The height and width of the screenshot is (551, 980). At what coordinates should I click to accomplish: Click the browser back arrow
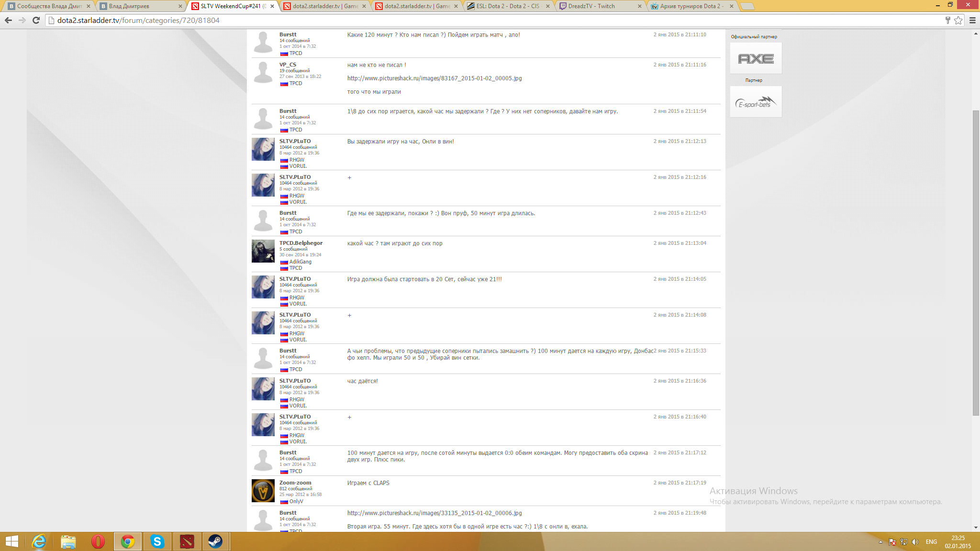[x=8, y=20]
